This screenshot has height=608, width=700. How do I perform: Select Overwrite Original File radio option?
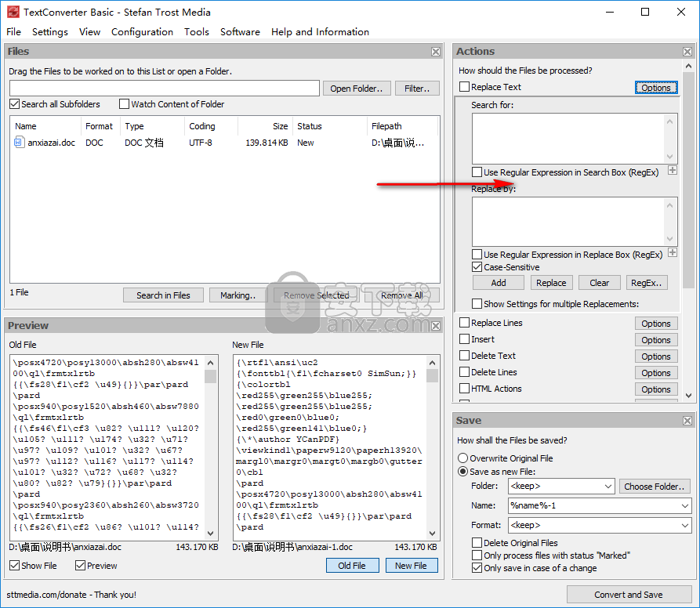point(463,458)
